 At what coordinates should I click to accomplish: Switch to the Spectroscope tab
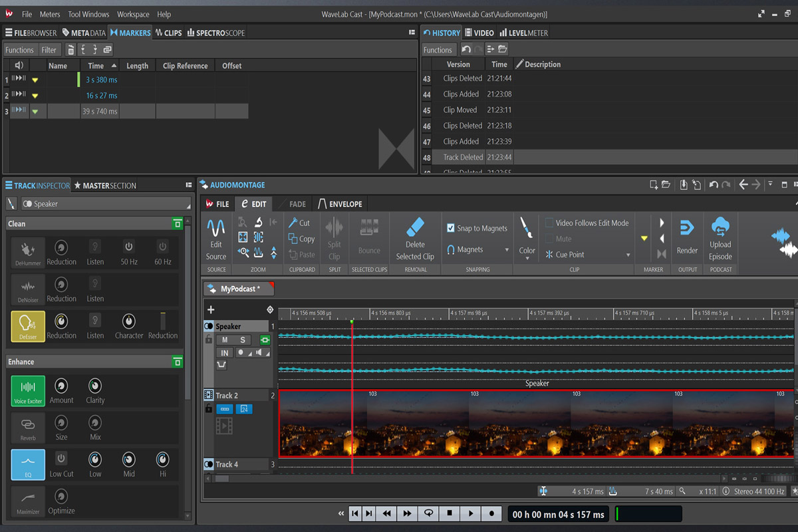216,33
